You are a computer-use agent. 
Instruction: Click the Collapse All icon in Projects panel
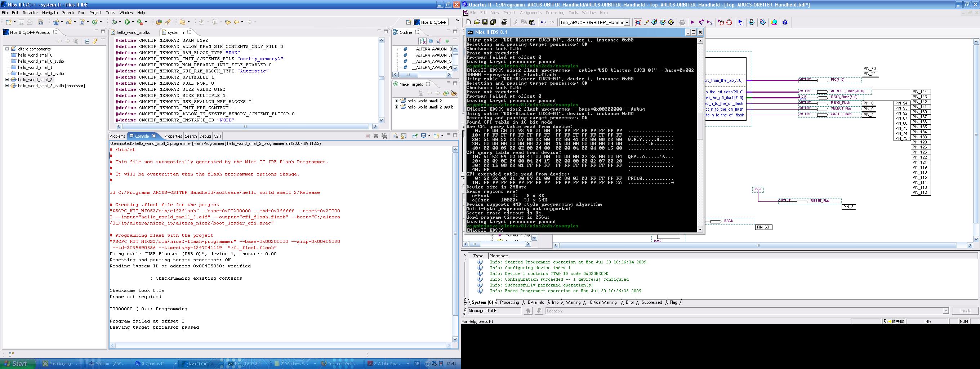click(x=87, y=41)
